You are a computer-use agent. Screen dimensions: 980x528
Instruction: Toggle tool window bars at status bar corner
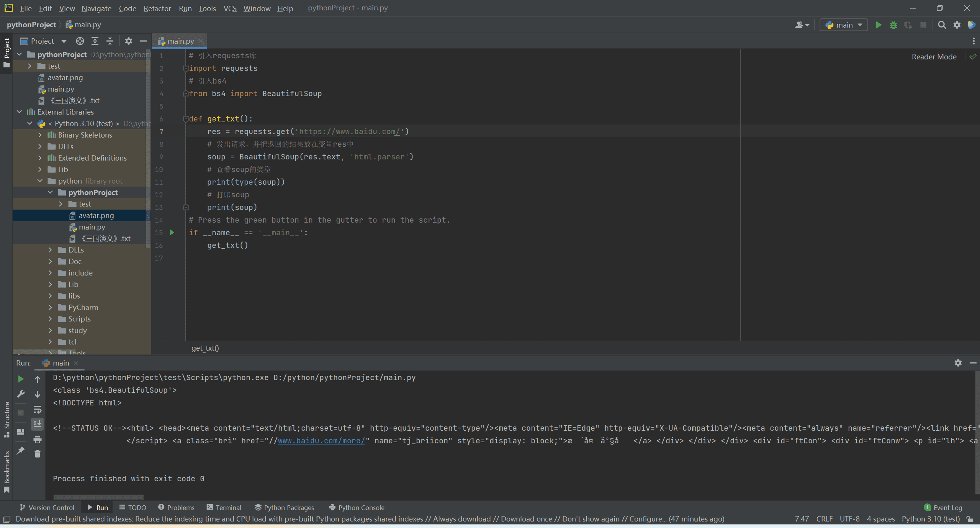click(7, 519)
